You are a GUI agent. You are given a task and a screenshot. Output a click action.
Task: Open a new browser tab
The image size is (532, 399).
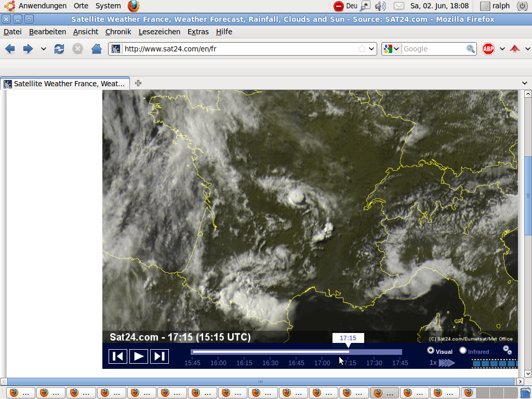(138, 83)
